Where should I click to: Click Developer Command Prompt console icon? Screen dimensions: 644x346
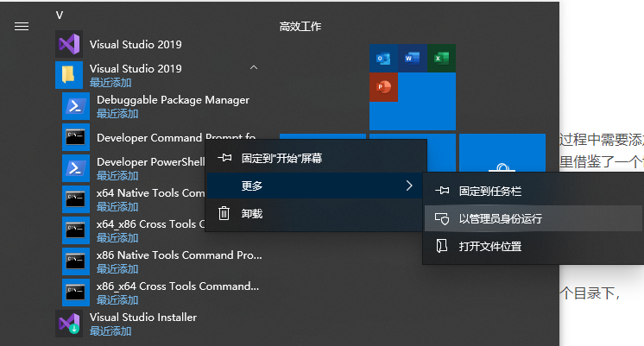(76, 137)
